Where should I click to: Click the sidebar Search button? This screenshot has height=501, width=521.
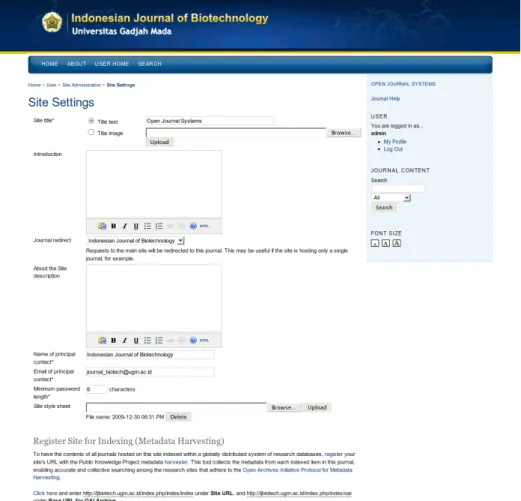[x=384, y=207]
